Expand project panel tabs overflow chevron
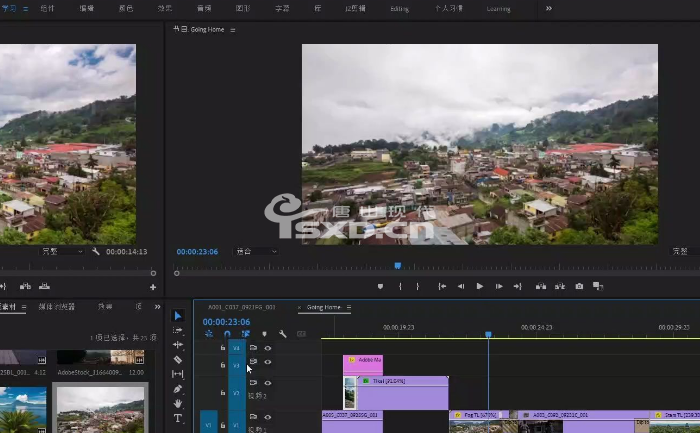Screen dimensions: 700x433 [x=157, y=307]
